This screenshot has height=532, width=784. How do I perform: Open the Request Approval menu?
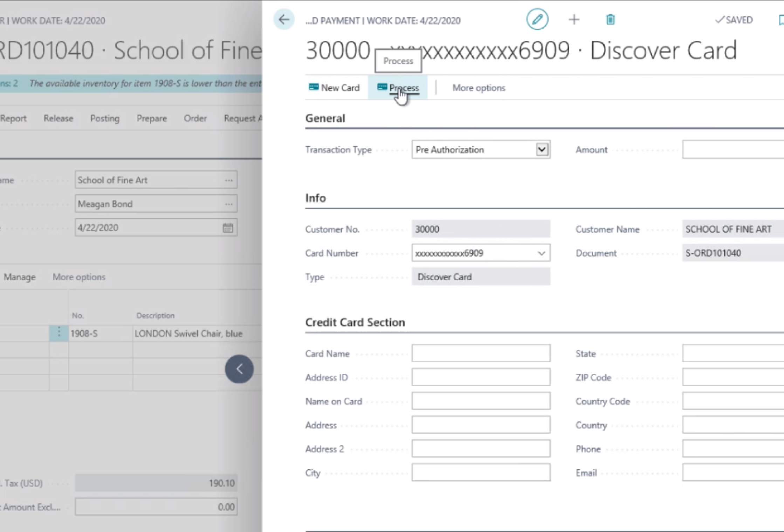pos(243,118)
